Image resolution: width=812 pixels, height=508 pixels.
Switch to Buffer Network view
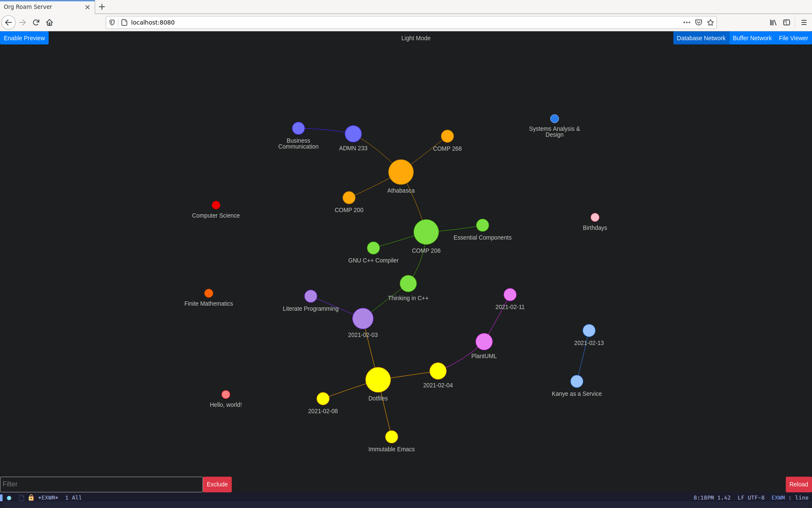(752, 38)
